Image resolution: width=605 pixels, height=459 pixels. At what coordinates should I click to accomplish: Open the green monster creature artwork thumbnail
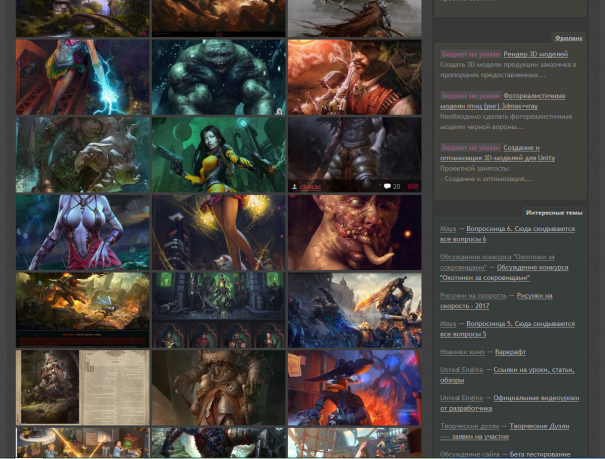pyautogui.click(x=218, y=77)
